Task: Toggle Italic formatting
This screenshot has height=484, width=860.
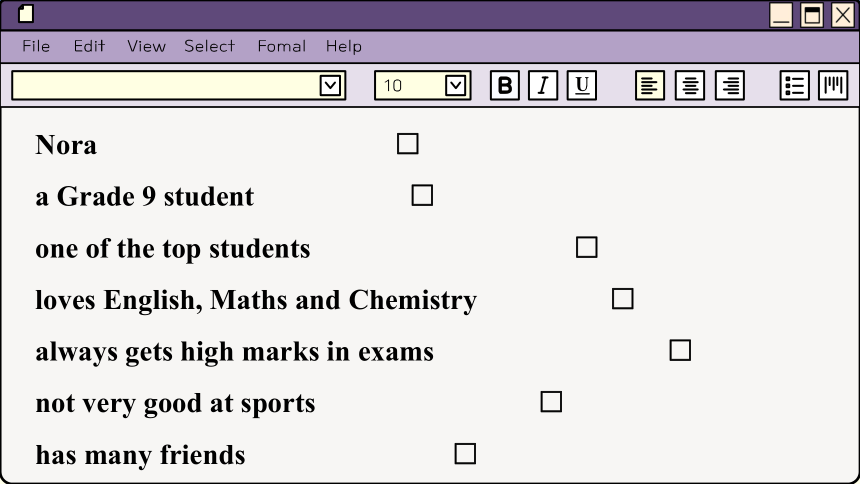Action: tap(543, 86)
